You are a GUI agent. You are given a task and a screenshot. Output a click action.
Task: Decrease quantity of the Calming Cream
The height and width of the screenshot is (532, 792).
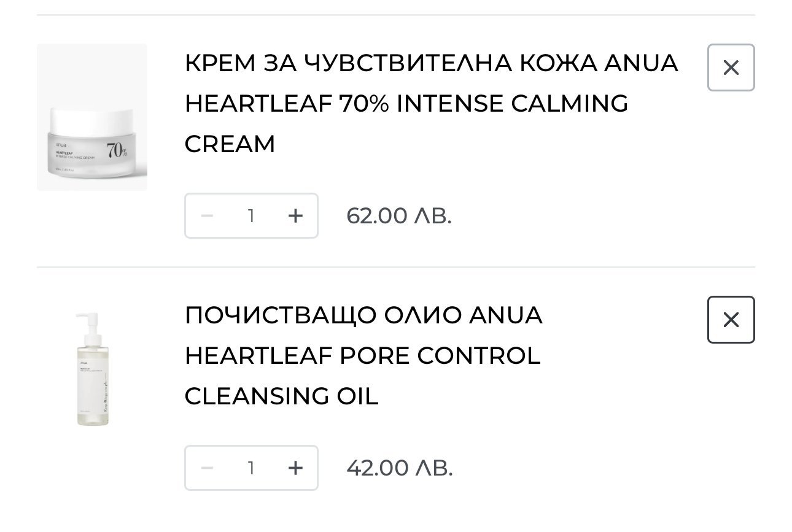tap(207, 215)
